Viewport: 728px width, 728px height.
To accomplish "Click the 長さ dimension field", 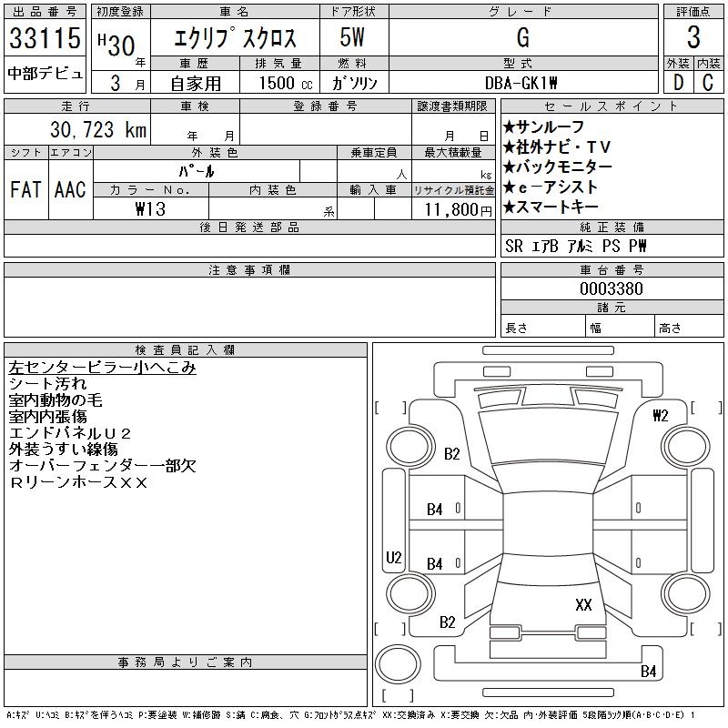I will pos(542,327).
